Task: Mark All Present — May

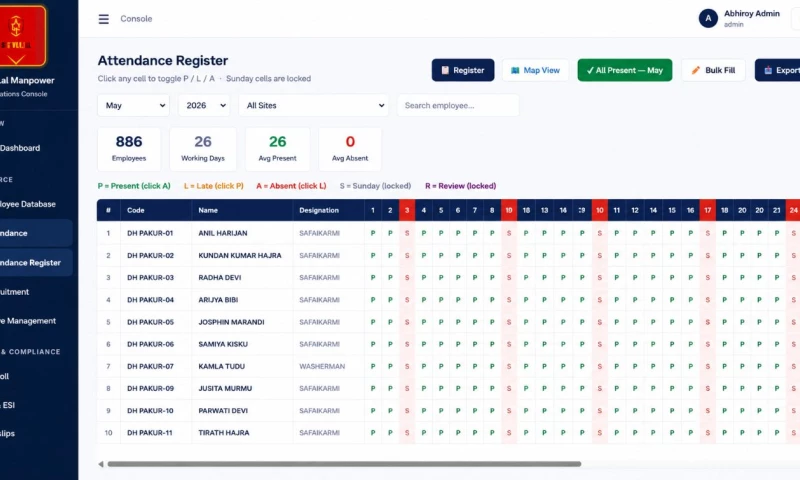Action: (x=624, y=70)
